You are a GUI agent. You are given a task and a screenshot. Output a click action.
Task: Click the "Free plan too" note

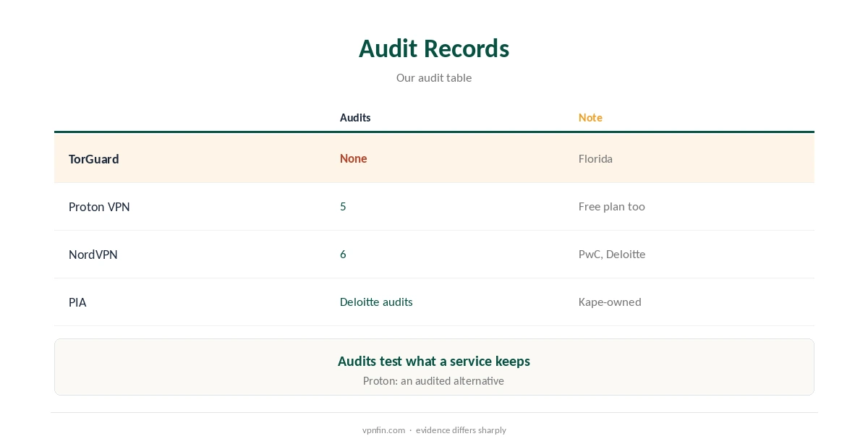612,206
